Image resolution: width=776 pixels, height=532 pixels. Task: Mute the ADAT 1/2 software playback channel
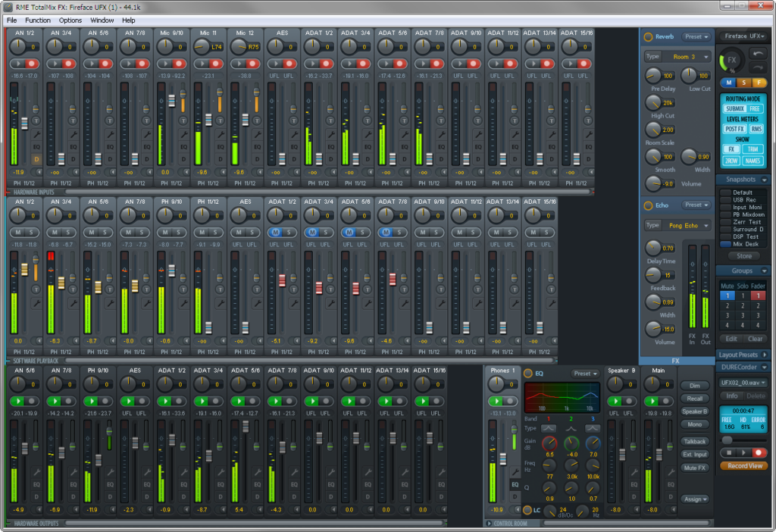click(x=275, y=233)
